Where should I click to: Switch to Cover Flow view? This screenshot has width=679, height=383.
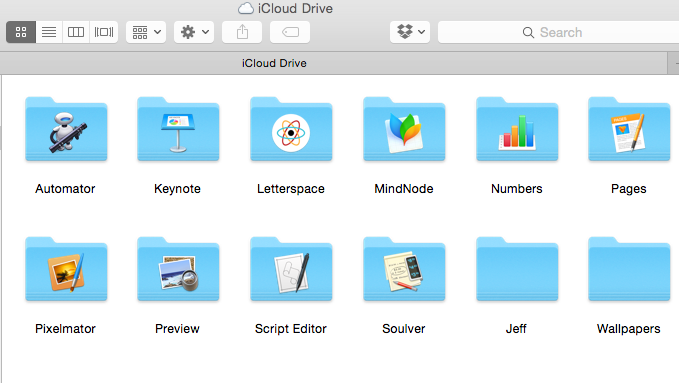104,32
